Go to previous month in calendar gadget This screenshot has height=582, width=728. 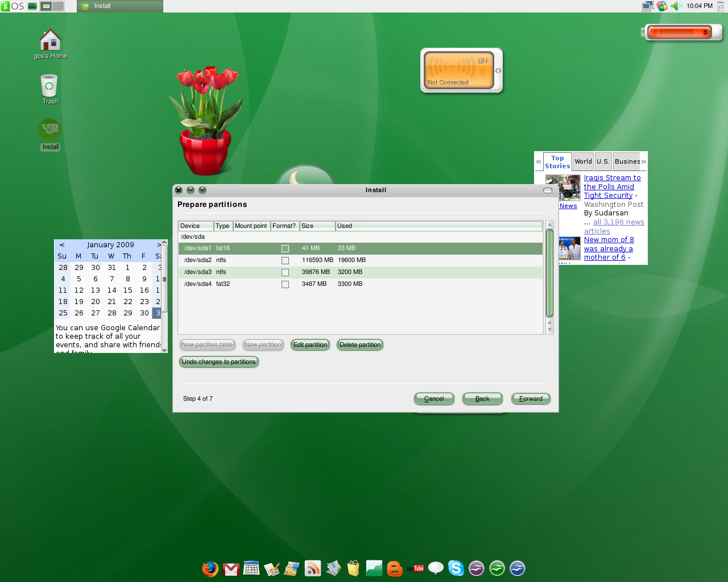pyautogui.click(x=62, y=245)
